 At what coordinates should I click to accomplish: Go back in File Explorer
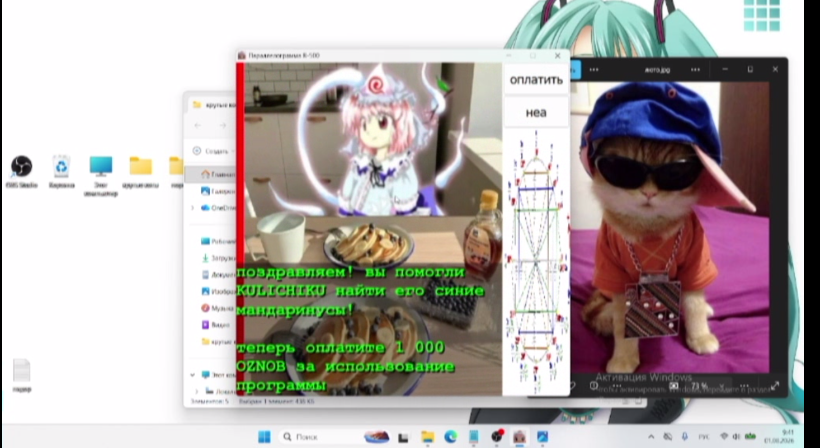point(198,125)
